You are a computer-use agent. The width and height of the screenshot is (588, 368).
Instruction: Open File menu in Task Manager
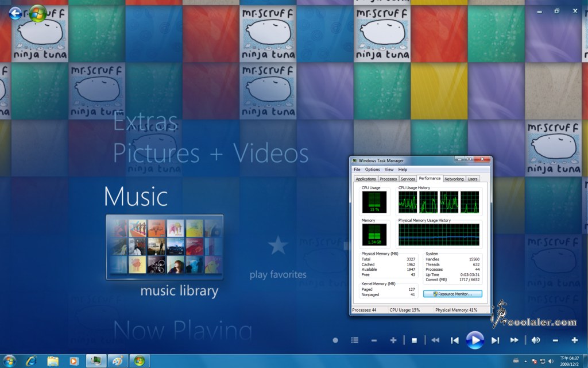(x=357, y=170)
